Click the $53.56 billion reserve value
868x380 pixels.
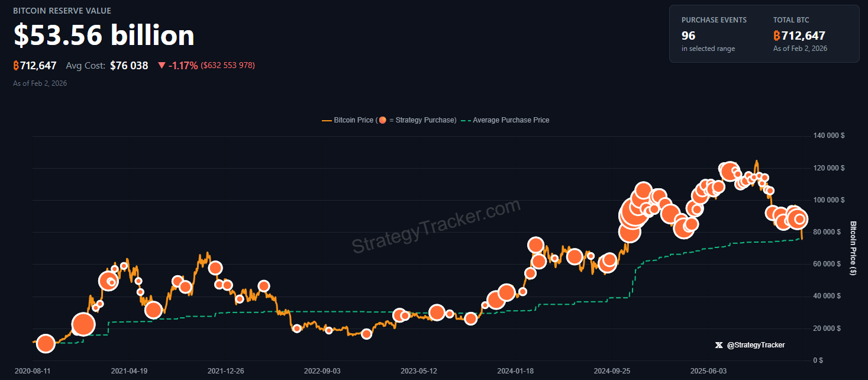(x=104, y=36)
